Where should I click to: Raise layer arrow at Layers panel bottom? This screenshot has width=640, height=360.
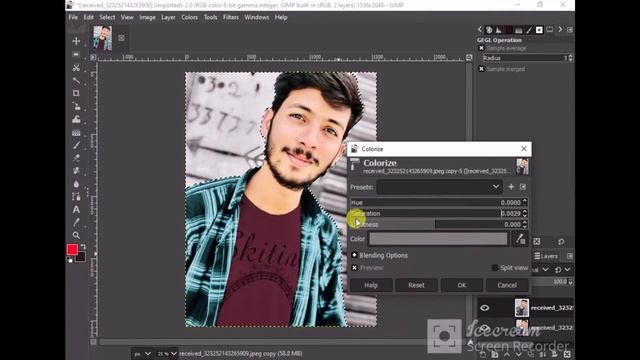pyautogui.click(x=507, y=354)
